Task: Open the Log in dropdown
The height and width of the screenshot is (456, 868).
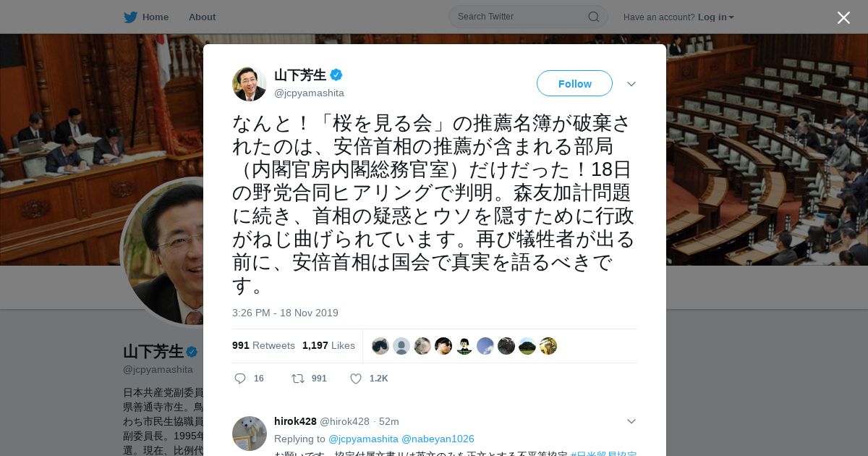Action: [715, 17]
